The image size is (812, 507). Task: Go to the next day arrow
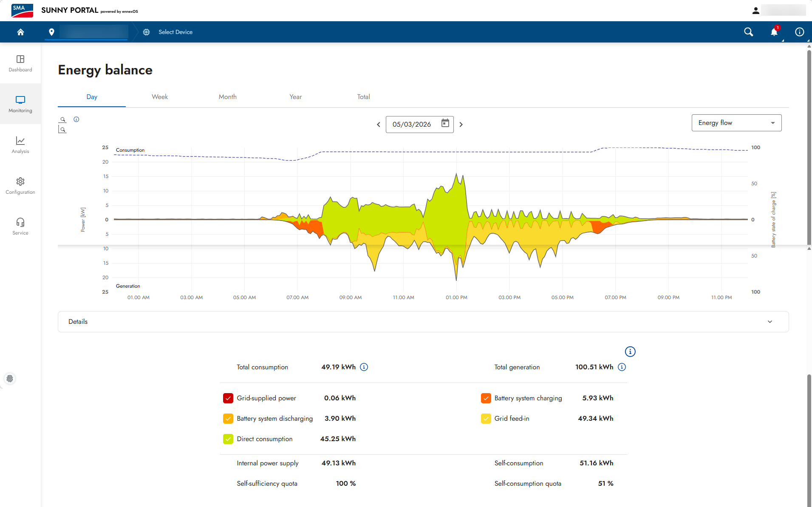coord(461,125)
